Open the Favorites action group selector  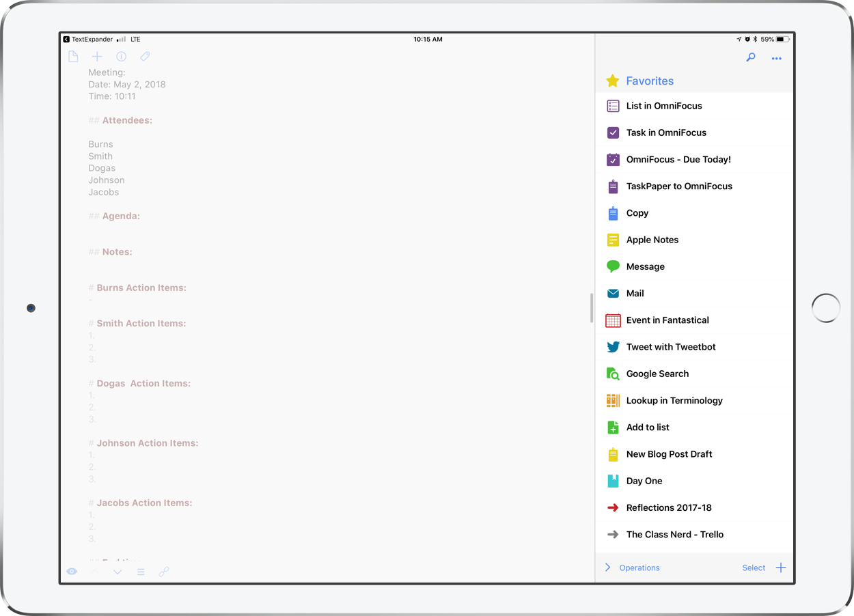[x=650, y=81]
